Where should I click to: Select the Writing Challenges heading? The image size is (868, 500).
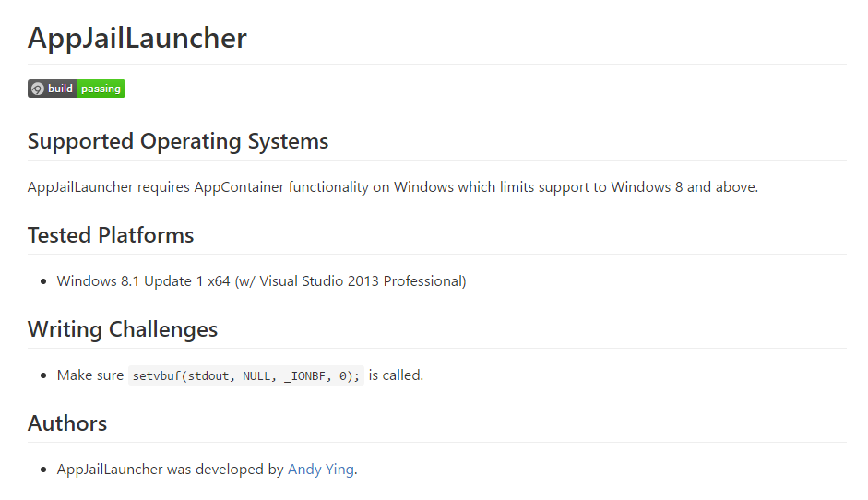pos(123,329)
